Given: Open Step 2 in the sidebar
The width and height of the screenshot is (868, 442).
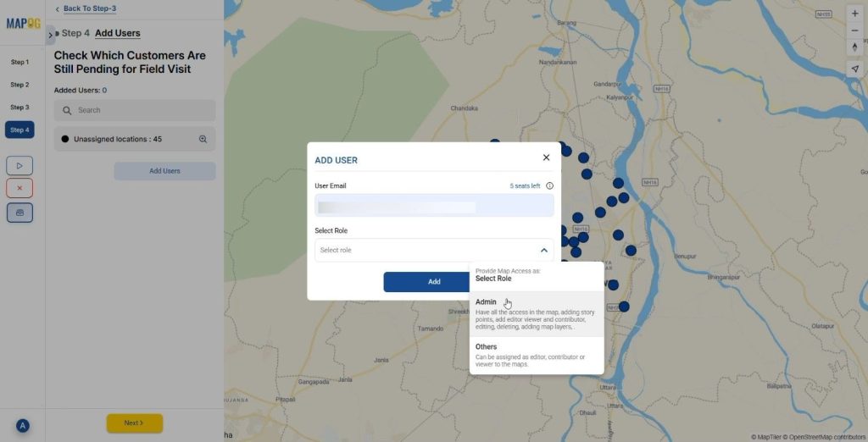Looking at the screenshot, I should point(19,86).
